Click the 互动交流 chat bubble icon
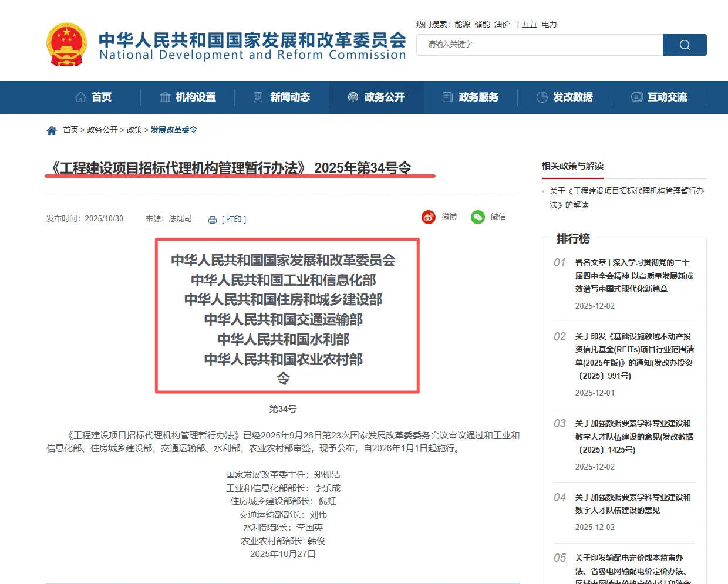 click(x=636, y=97)
